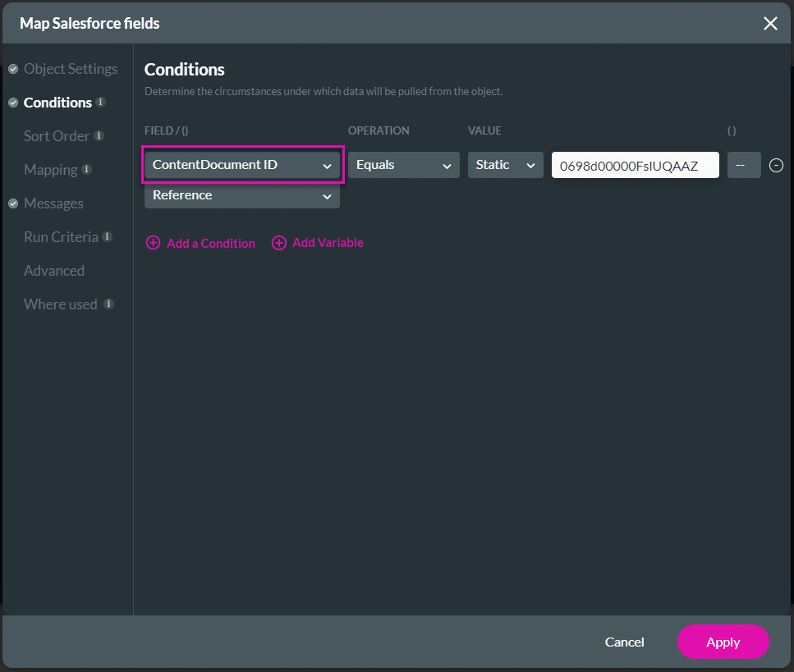Click the plus icon for Add a Condition
The width and height of the screenshot is (794, 672).
click(x=154, y=243)
